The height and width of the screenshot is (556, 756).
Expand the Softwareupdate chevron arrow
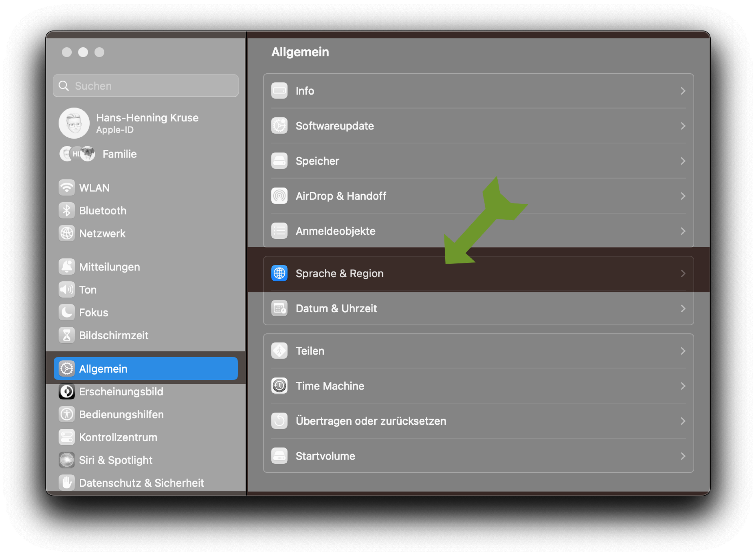coord(683,126)
